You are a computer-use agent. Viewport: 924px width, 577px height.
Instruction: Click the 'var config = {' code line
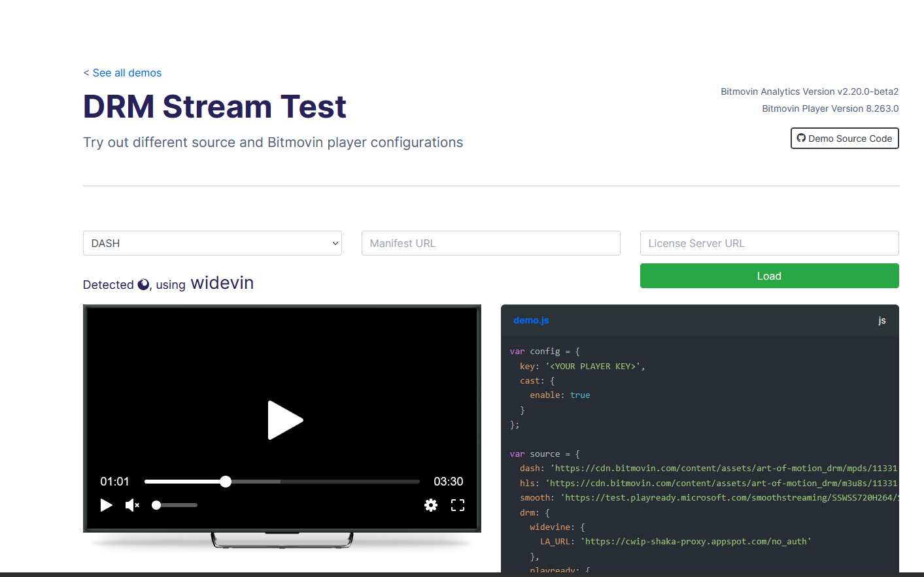[x=545, y=352]
